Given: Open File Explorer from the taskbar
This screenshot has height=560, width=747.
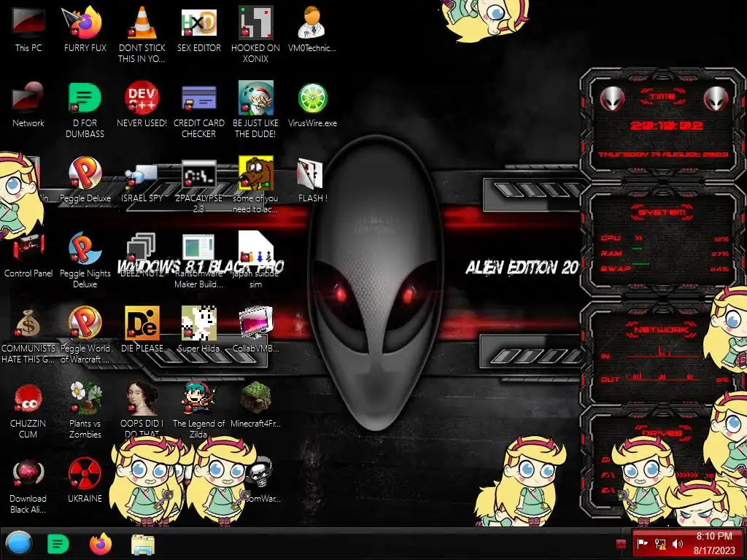Looking at the screenshot, I should (x=143, y=544).
